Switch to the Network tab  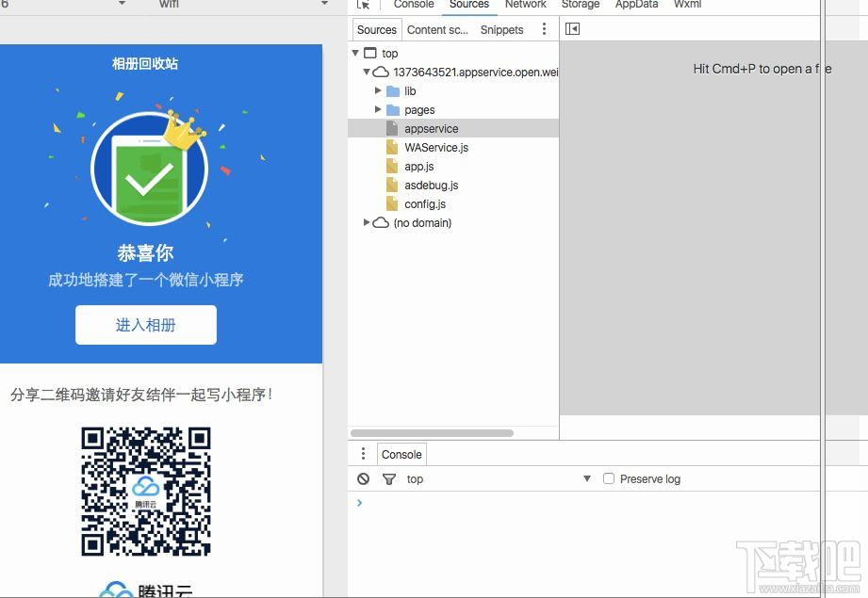coord(525,5)
